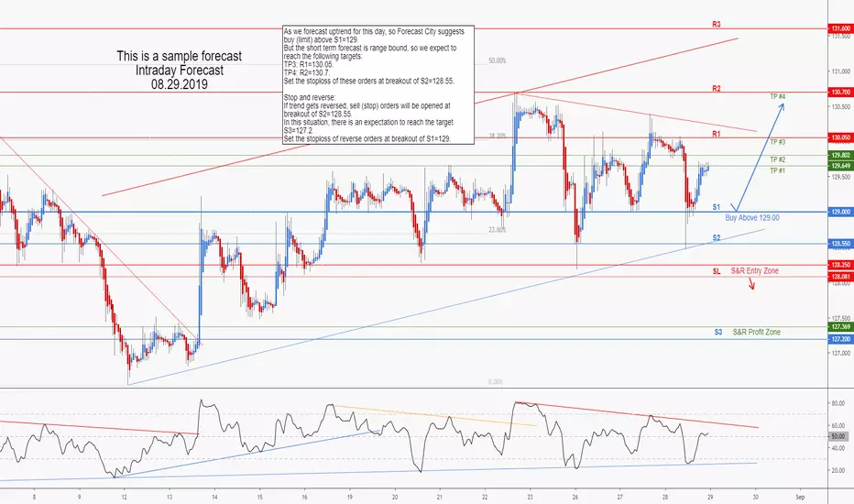Viewport: 854px width, 504px height.
Task: Click the blue 128.550 price label
Action: pos(841,244)
